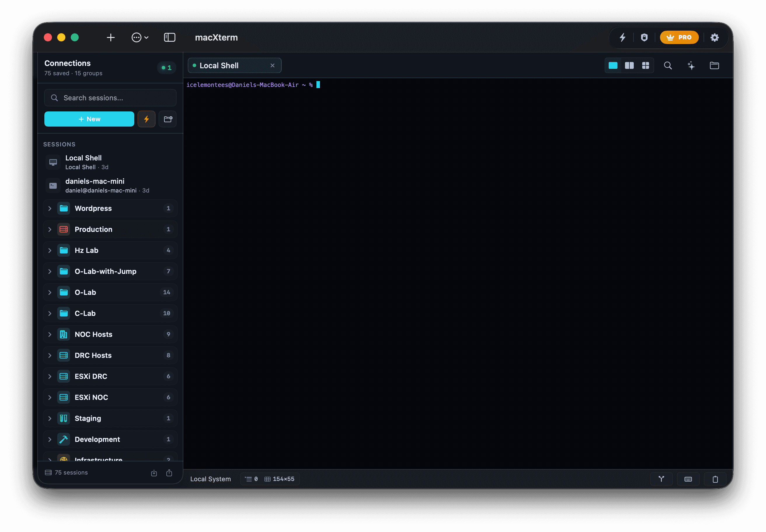This screenshot has height=532, width=766.
Task: Expand the Production group chevron
Action: 50,229
